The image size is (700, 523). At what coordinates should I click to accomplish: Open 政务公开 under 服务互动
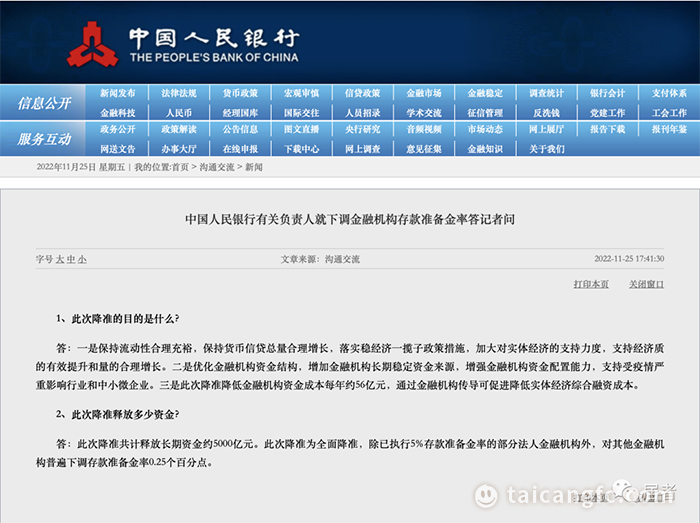click(117, 129)
